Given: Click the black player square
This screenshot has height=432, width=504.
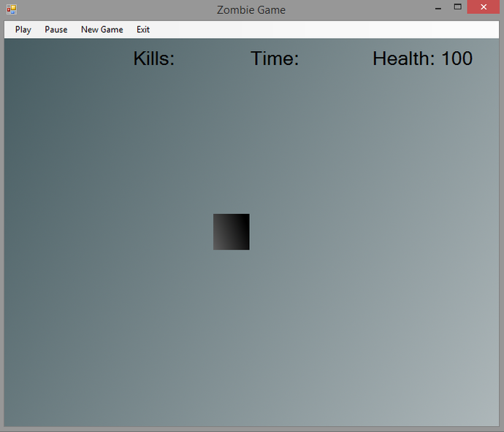Looking at the screenshot, I should pyautogui.click(x=231, y=232).
